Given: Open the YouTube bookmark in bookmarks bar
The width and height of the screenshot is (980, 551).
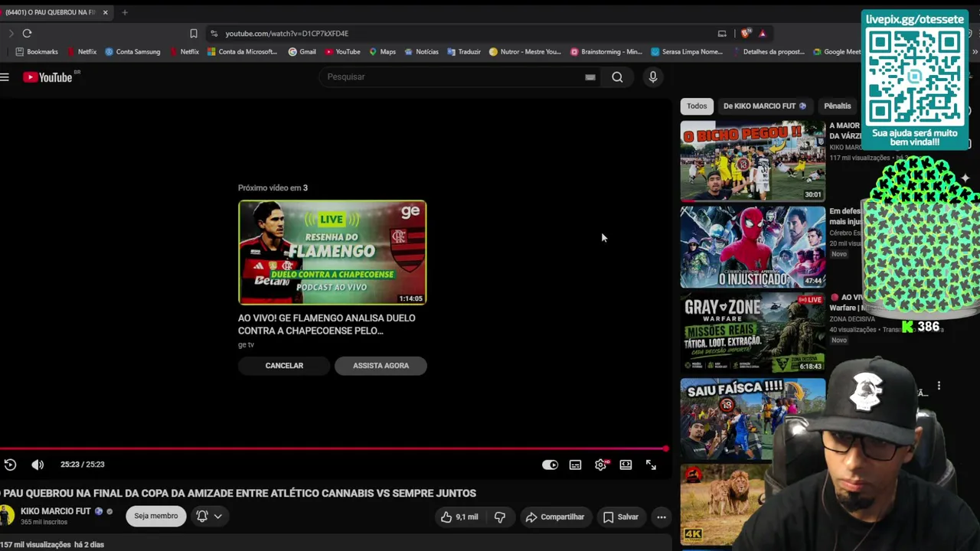Looking at the screenshot, I should 342,52.
